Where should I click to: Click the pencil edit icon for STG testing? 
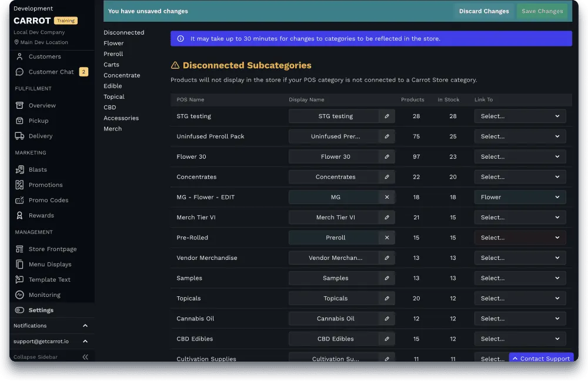(x=387, y=116)
